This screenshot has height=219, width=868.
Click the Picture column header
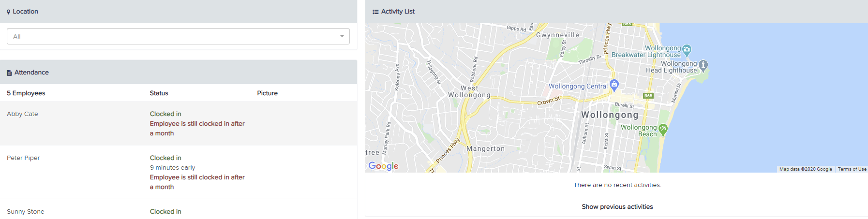[x=267, y=93]
